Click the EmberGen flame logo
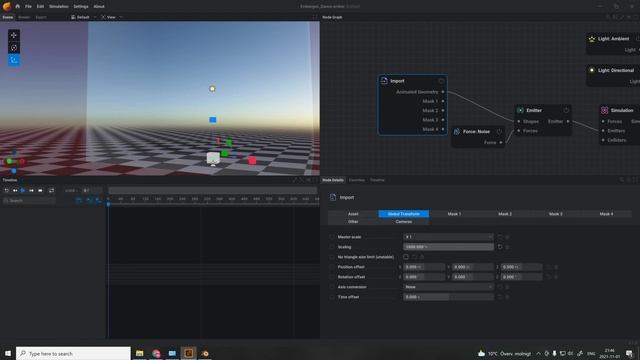 point(7,6)
